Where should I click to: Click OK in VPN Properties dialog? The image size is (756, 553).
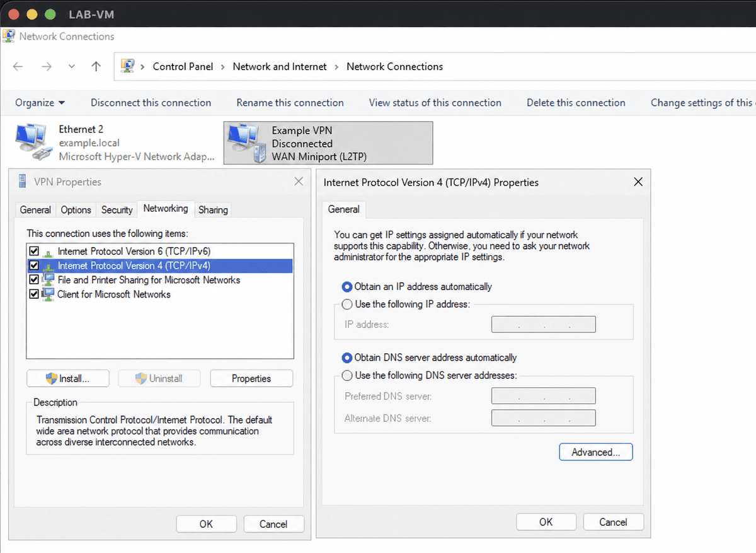(207, 524)
